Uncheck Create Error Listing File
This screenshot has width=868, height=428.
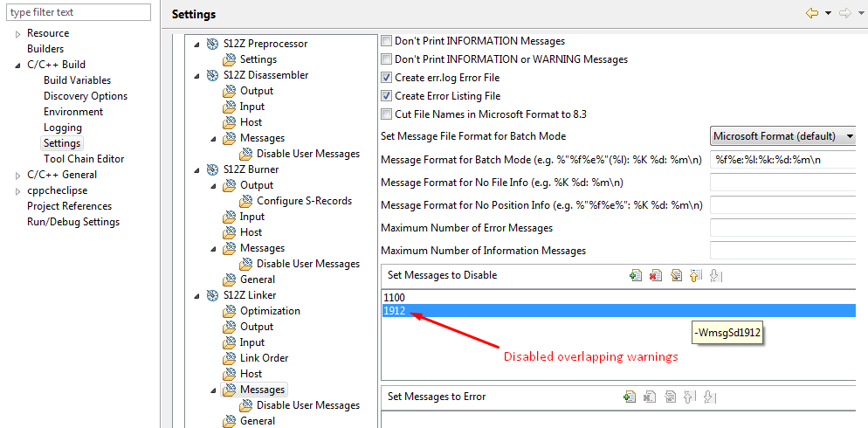[386, 96]
